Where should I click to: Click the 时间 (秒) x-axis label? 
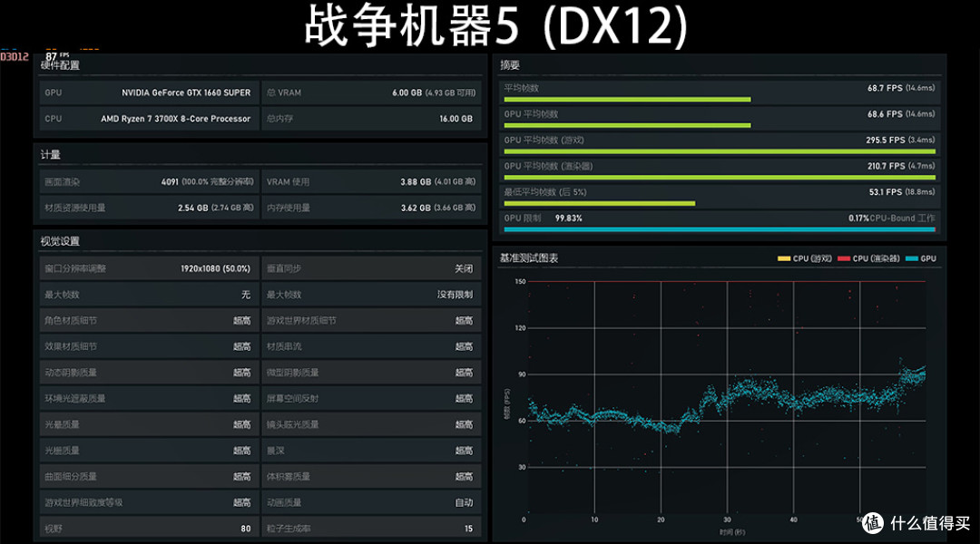click(x=732, y=532)
